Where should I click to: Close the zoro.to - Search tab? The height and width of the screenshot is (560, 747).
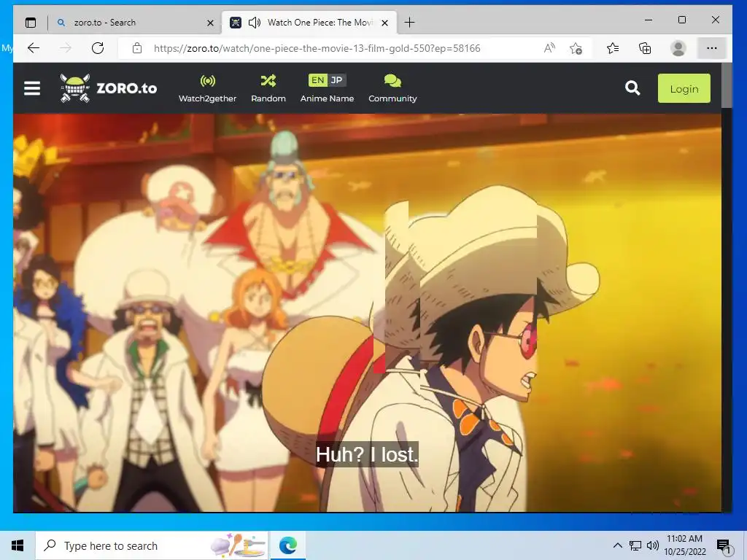210,23
